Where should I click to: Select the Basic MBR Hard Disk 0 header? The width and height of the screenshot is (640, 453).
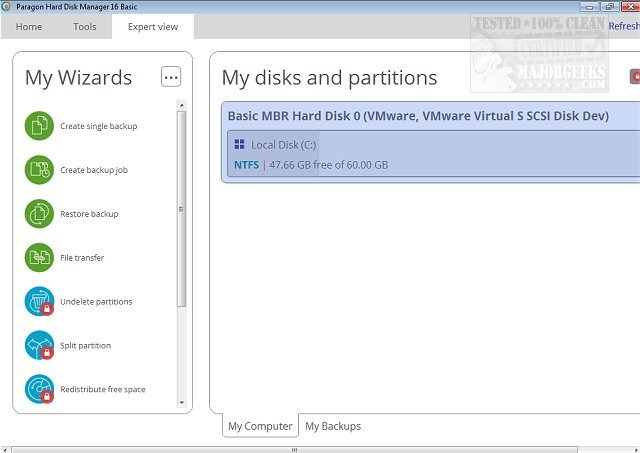tap(418, 115)
